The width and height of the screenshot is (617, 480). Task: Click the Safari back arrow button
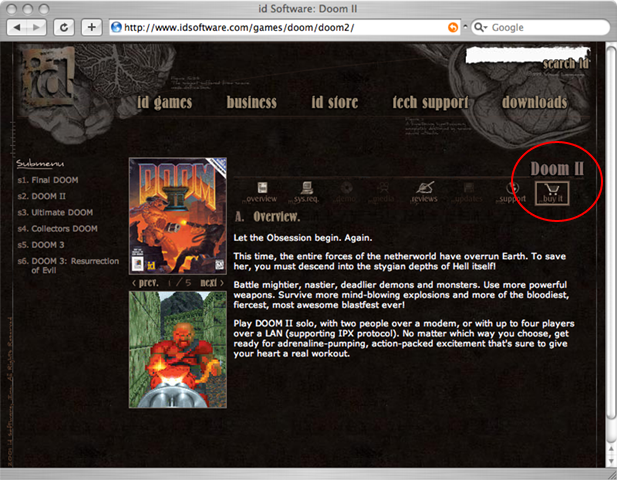17,28
